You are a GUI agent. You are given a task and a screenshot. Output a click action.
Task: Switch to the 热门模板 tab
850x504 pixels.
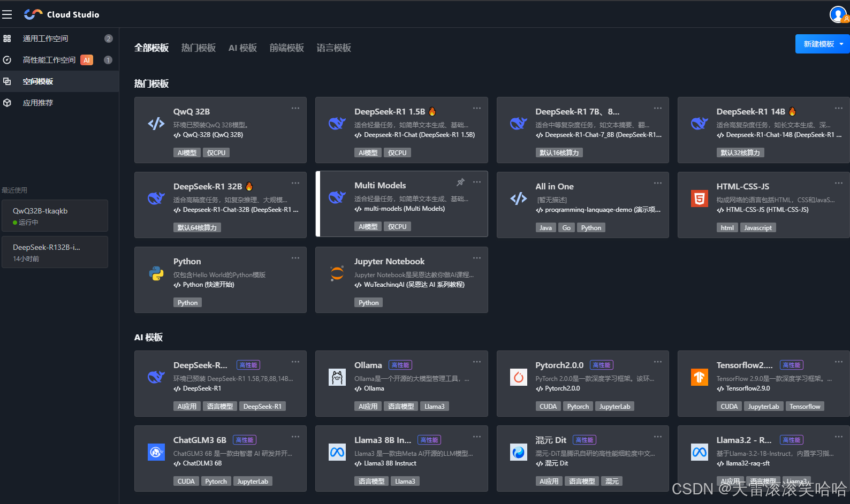pyautogui.click(x=199, y=48)
